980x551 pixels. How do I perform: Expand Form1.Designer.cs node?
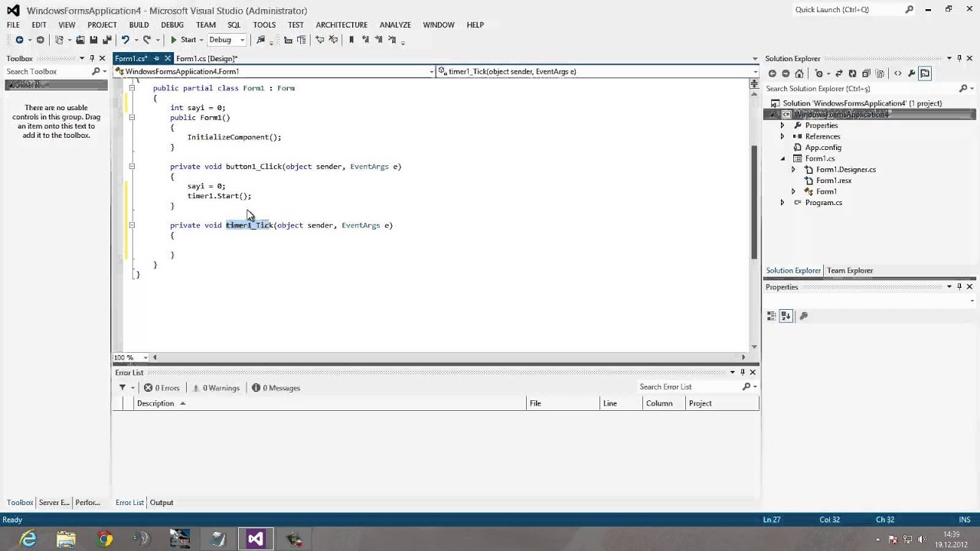(x=793, y=170)
